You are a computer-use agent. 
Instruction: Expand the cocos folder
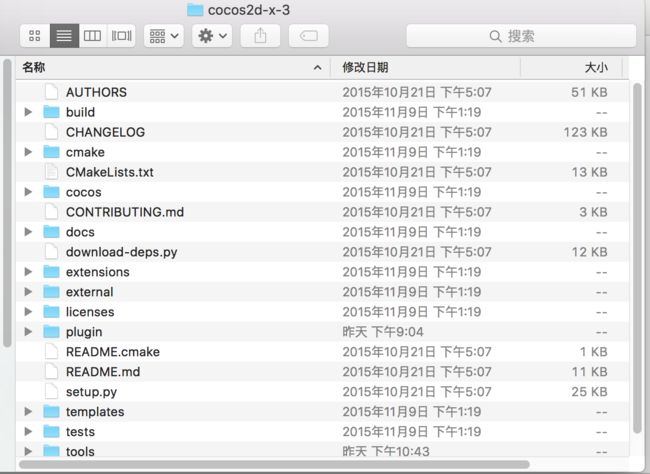coord(28,192)
